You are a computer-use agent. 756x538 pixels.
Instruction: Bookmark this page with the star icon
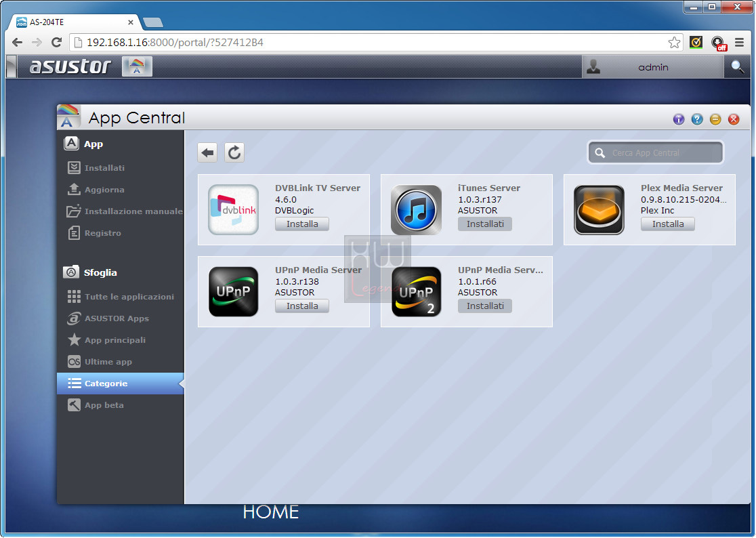point(674,43)
